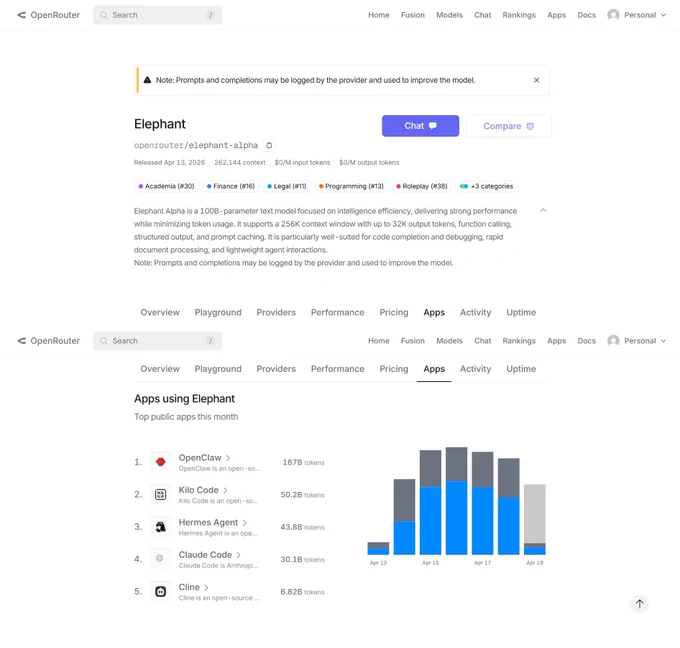
Task: Click the Claude Code app icon
Action: pos(160,559)
